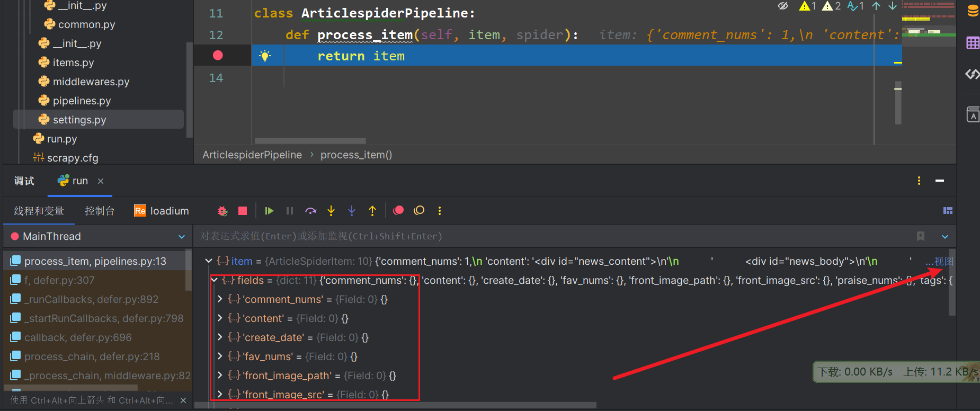
Task: Click the 调试 debug panel title
Action: point(24,181)
